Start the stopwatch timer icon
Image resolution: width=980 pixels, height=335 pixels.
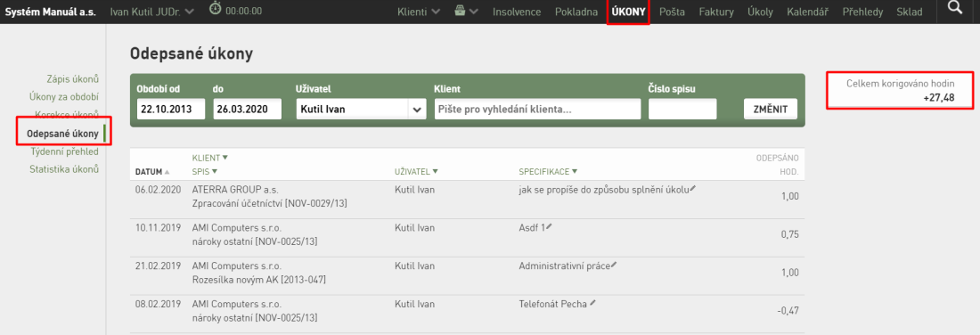point(215,10)
